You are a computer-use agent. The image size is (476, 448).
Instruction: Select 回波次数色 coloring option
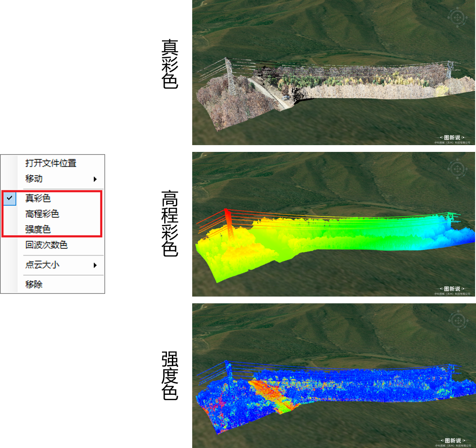46,245
